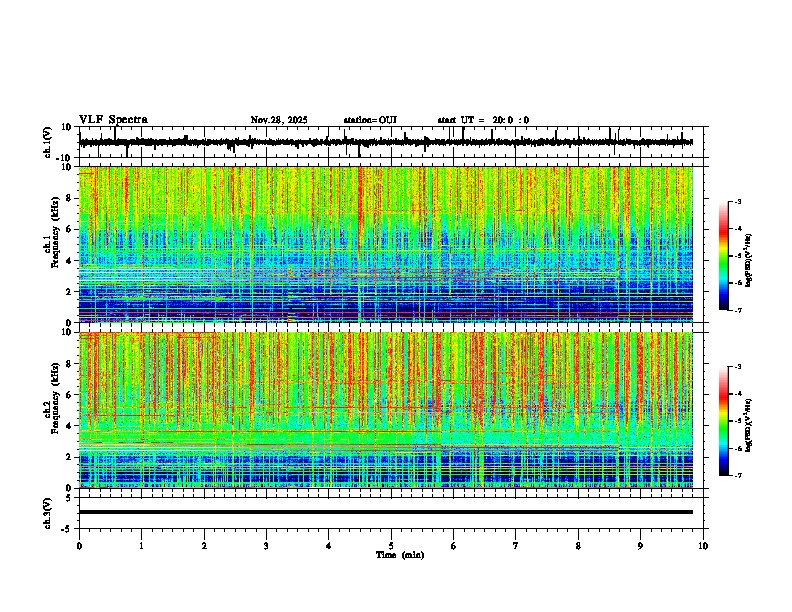The width and height of the screenshot is (792, 612).
Task: Click the time-axis tick label "5"
Action: click(x=391, y=546)
